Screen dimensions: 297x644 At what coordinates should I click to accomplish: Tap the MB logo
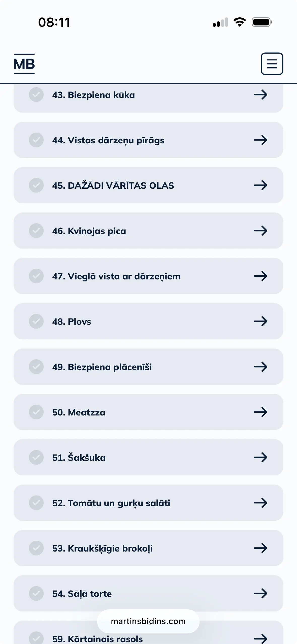pyautogui.click(x=24, y=64)
